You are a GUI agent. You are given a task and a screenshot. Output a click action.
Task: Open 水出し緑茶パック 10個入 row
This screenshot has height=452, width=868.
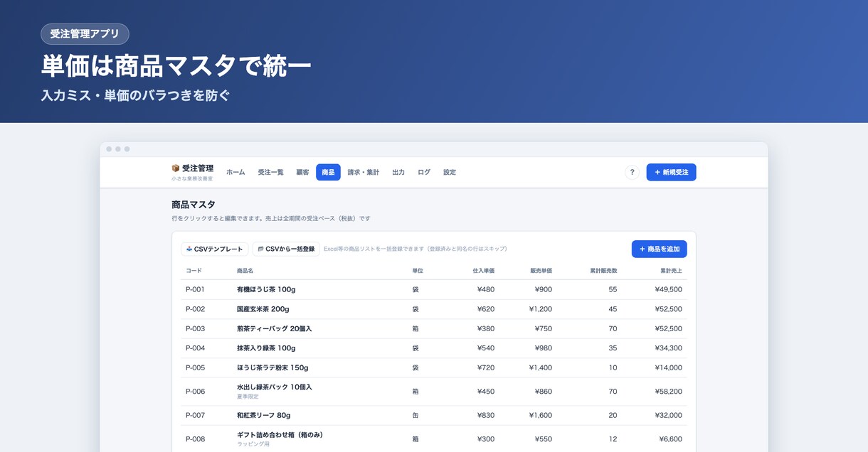[x=434, y=392]
